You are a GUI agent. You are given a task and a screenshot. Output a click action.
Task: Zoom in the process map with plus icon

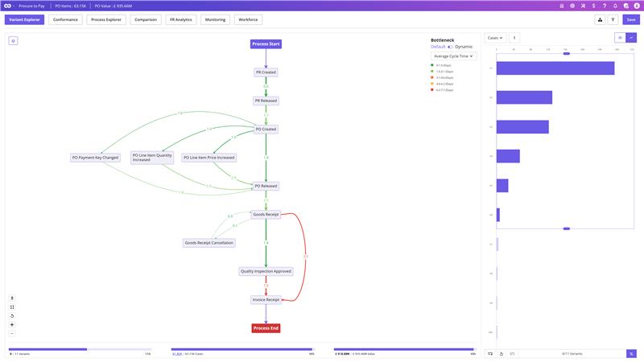[x=12, y=325]
